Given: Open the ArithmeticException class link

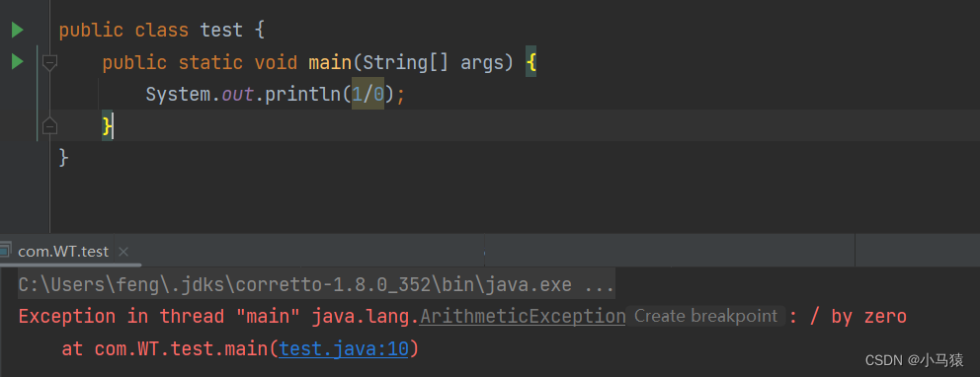Looking at the screenshot, I should click(523, 317).
